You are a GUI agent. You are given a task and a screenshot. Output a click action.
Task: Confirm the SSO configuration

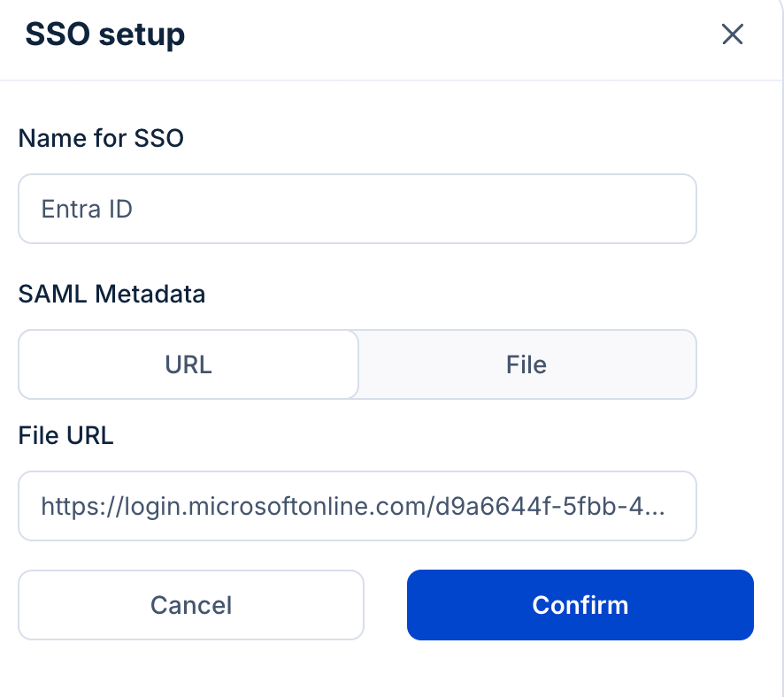580,605
